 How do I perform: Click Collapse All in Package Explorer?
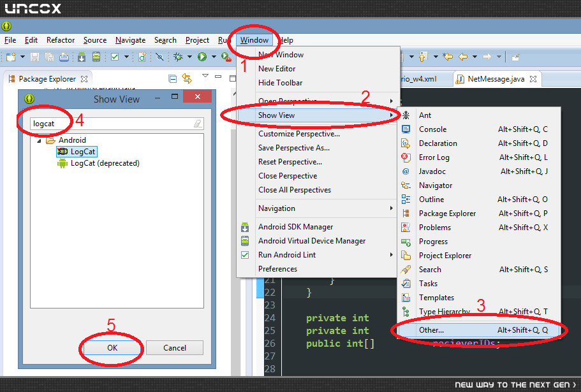pyautogui.click(x=172, y=78)
